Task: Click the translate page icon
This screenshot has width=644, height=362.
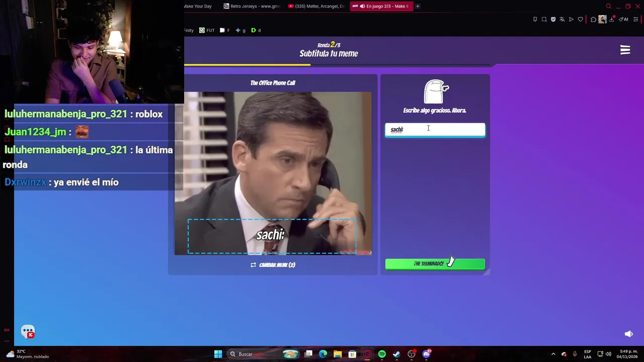Action: coord(562,20)
